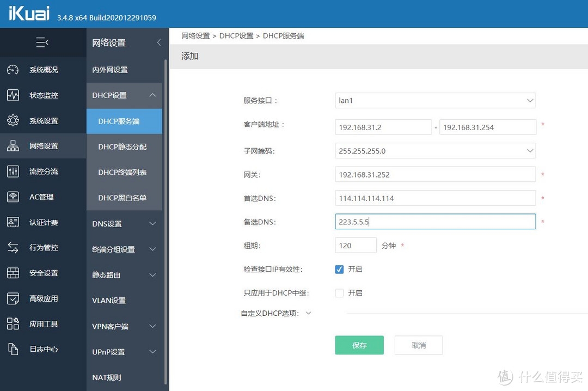This screenshot has width=588, height=391.
Task: Click version text 3.4.8 x64 Build202012291059
Action: 107,17
